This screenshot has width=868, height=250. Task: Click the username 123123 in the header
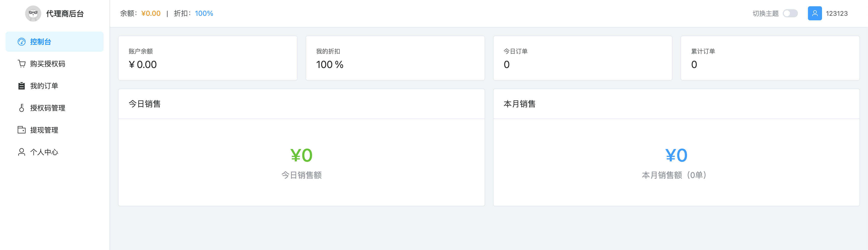coord(837,14)
